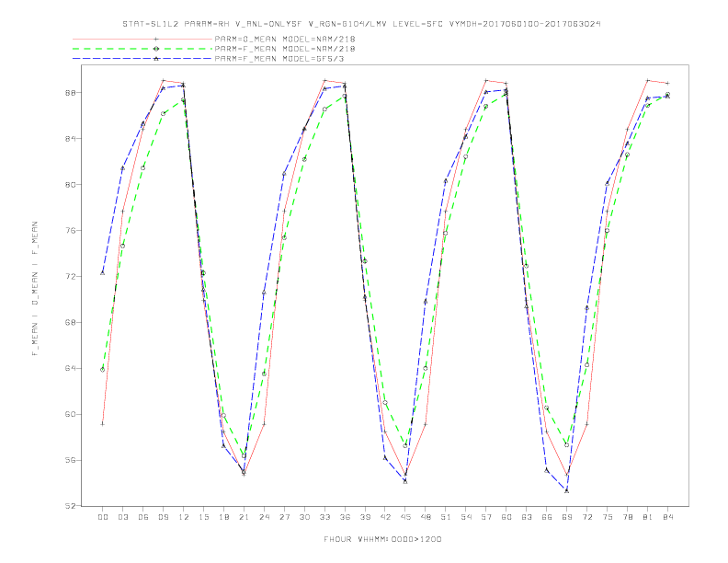Click x-axis tick label 39

(365, 517)
